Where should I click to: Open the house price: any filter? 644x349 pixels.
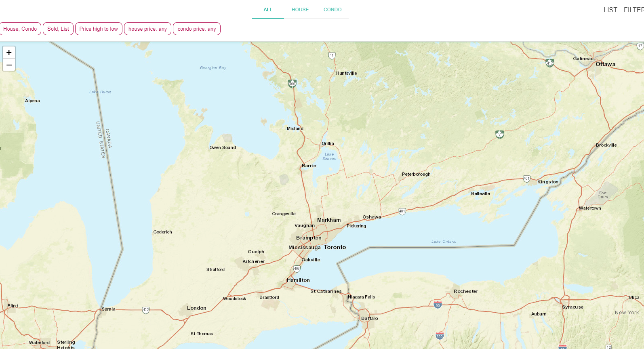147,29
